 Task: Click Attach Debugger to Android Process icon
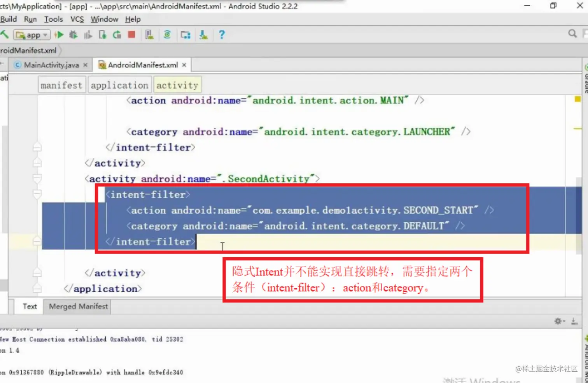coord(103,35)
